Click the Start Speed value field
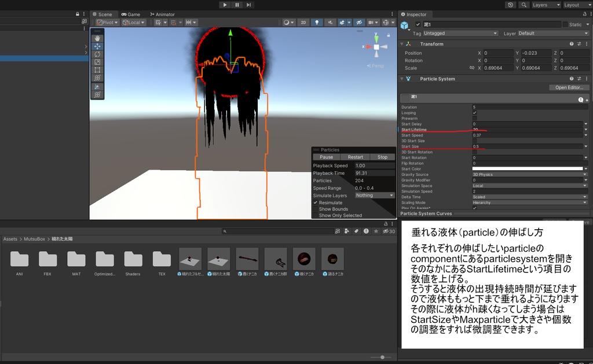The image size is (593, 364). tap(527, 135)
